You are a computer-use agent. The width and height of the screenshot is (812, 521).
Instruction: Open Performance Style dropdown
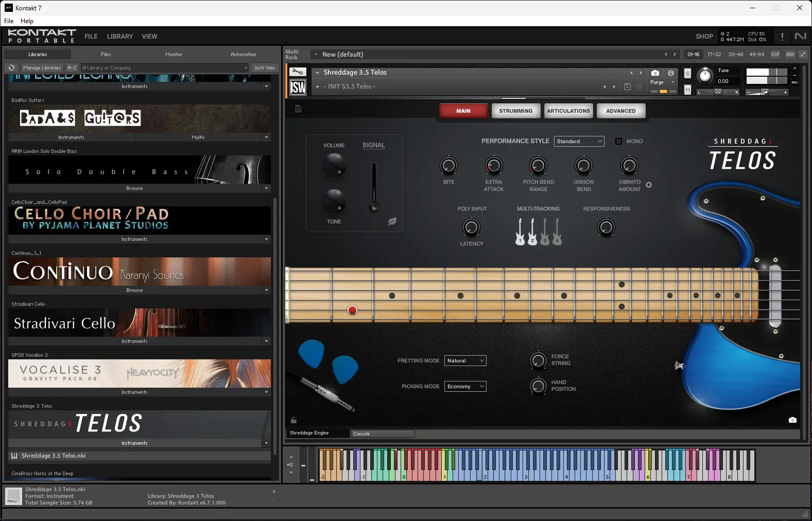point(579,141)
